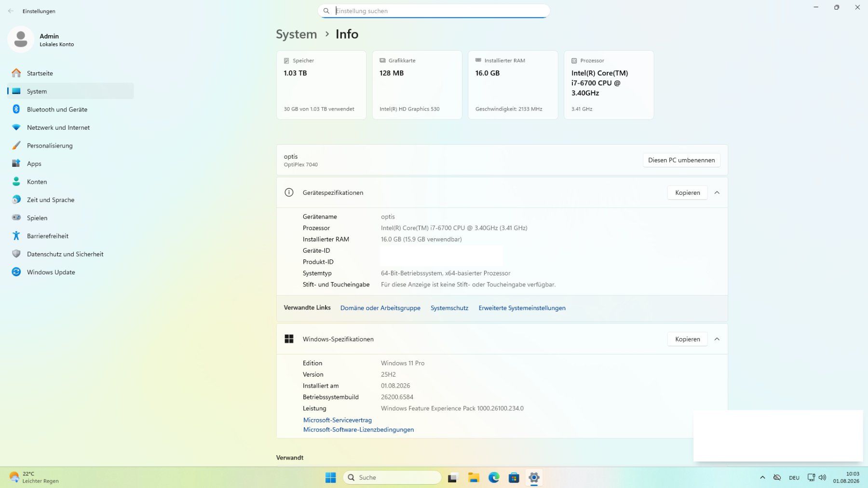Click the network icon in system tray

(811, 477)
